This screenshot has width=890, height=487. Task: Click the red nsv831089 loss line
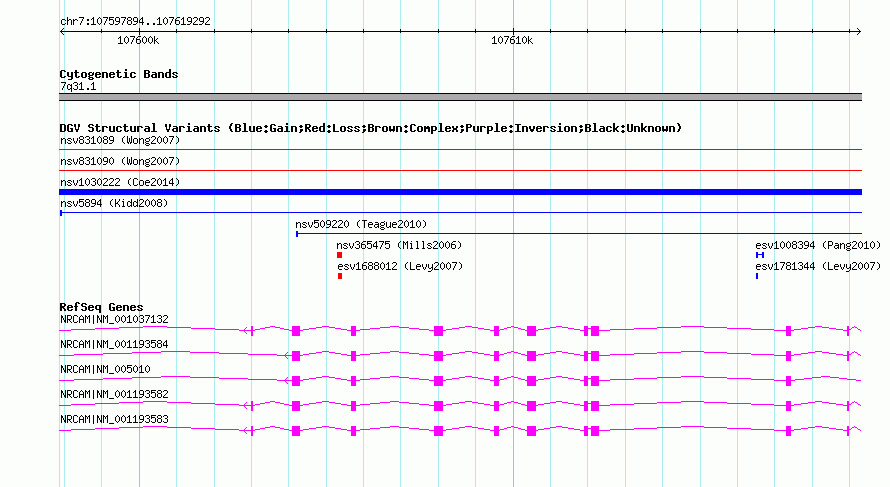460,150
